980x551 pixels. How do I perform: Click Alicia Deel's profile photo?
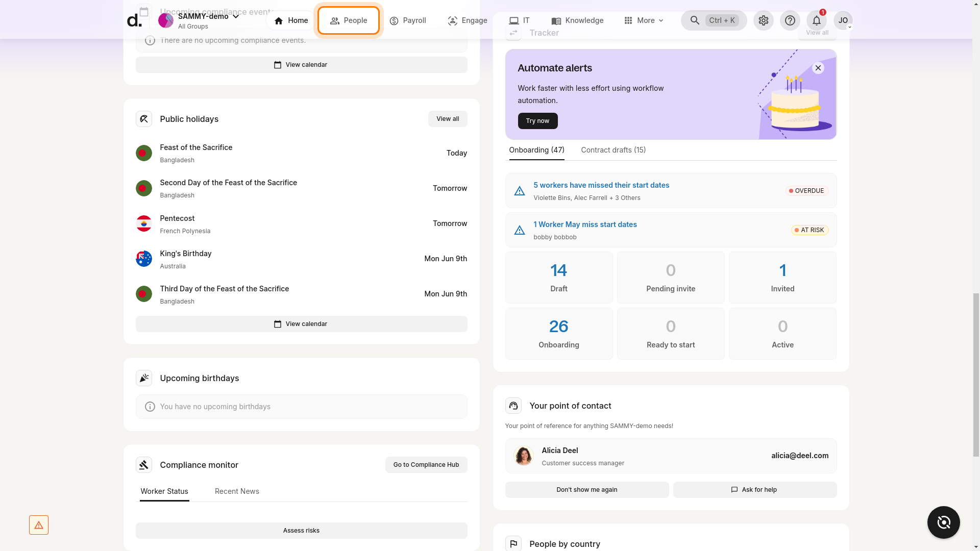coord(524,456)
